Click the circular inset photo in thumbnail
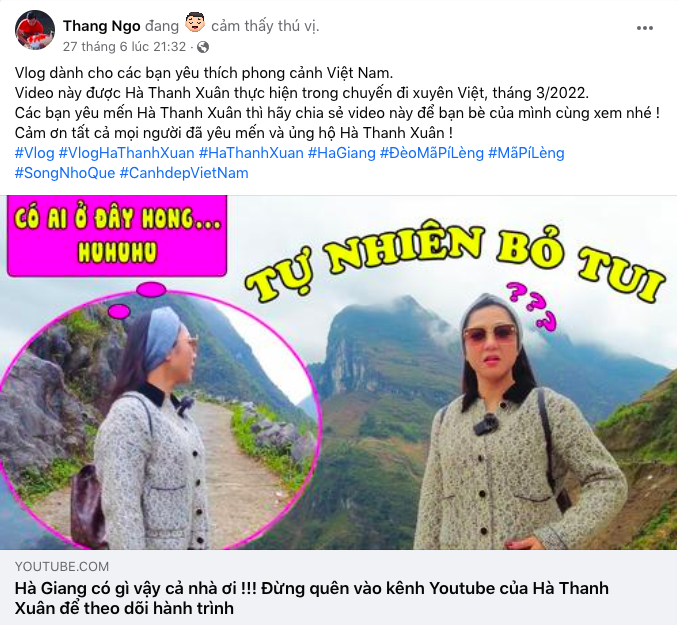 161,419
